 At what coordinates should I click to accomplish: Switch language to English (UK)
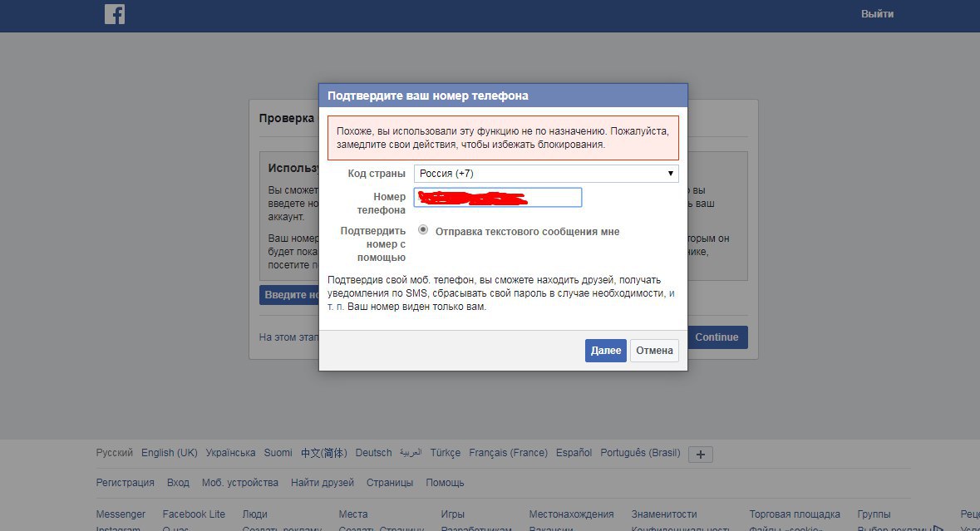[170, 453]
